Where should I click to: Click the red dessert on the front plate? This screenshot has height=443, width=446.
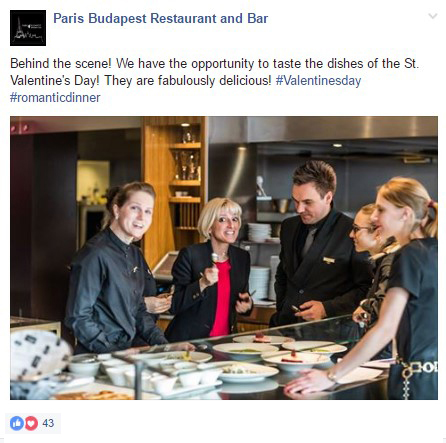coord(293,357)
